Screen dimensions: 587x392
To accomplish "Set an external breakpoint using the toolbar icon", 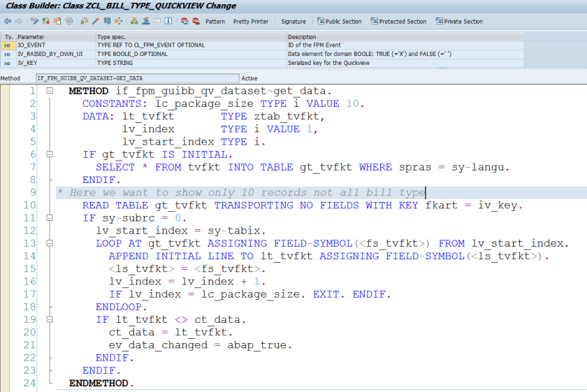I will tap(196, 22).
